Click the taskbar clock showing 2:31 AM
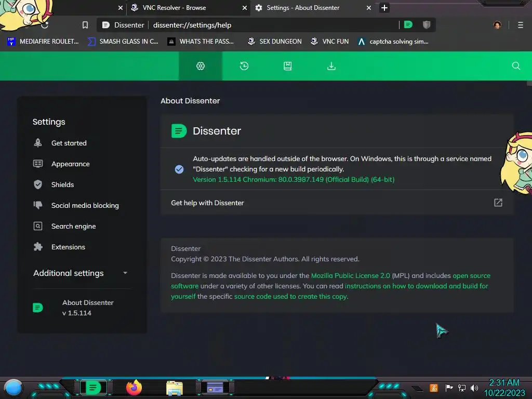Image resolution: width=532 pixels, height=399 pixels. click(504, 388)
